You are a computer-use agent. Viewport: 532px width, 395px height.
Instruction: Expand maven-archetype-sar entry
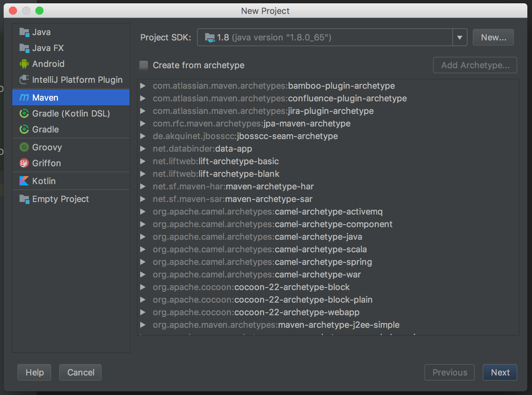point(143,199)
